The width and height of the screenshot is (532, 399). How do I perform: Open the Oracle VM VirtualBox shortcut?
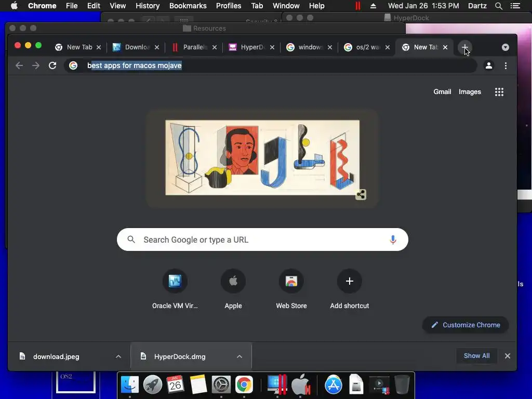pos(175,289)
